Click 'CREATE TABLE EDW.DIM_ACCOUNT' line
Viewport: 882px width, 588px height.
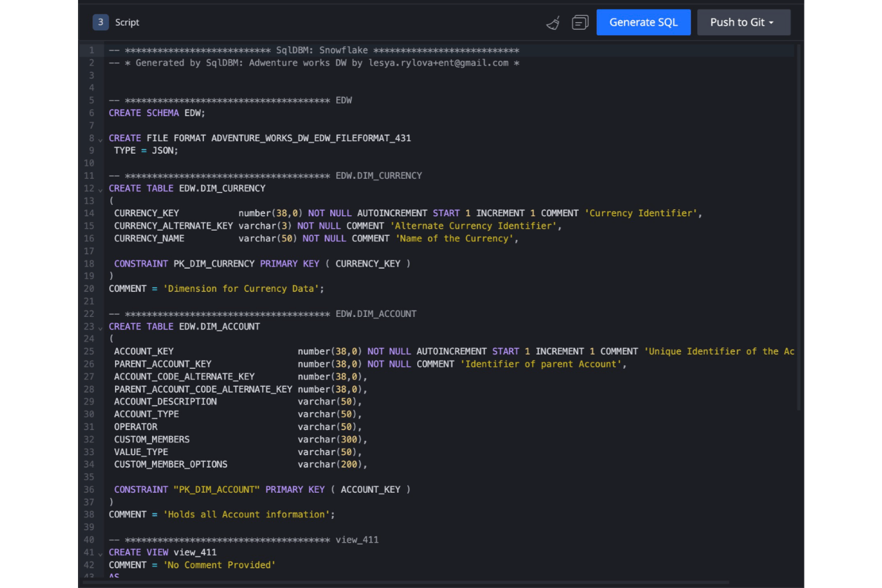click(x=184, y=326)
